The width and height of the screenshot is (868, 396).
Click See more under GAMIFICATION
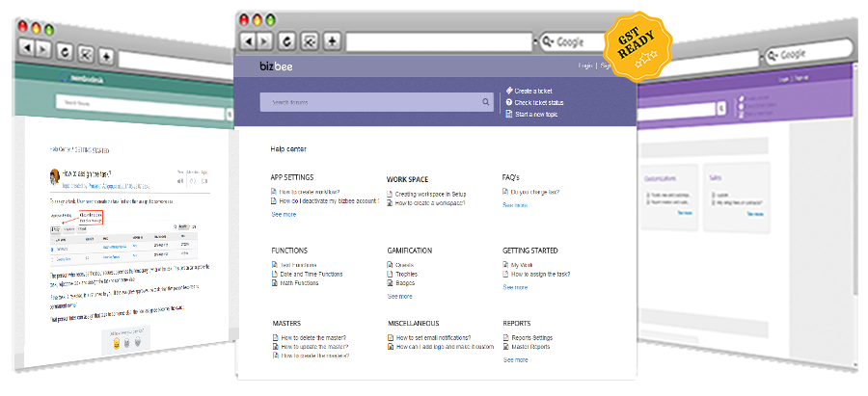(x=399, y=297)
